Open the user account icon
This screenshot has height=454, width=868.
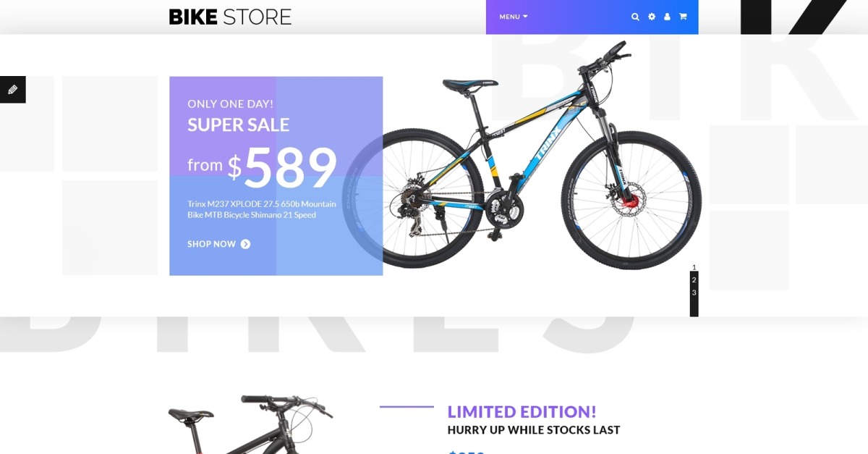(x=667, y=17)
